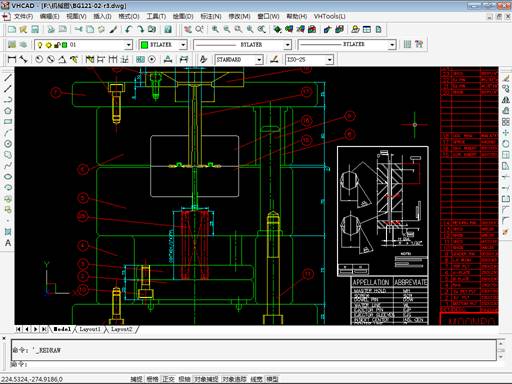Switch to the Layout2 tab

click(121, 329)
